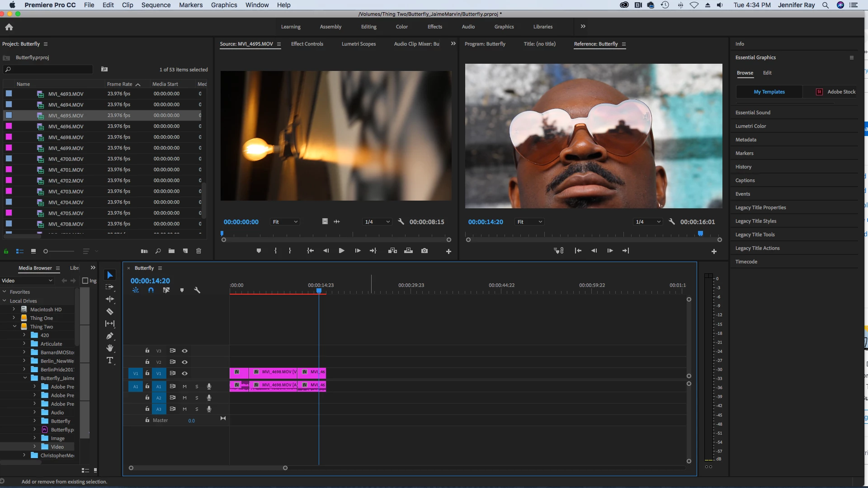Image resolution: width=868 pixels, height=488 pixels.
Task: Switch to the Color workspace tab
Action: (x=401, y=27)
